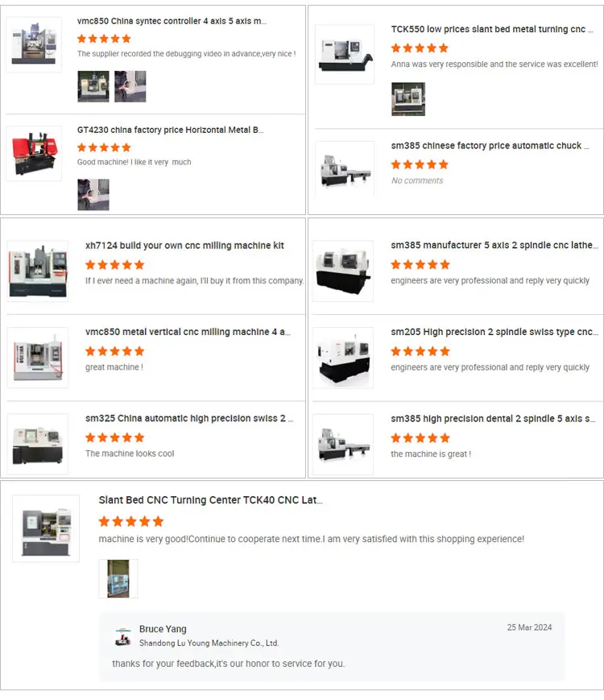Click the TCK40 Turning Center product image
Viewport: 604px width, 700px height.
[46, 528]
